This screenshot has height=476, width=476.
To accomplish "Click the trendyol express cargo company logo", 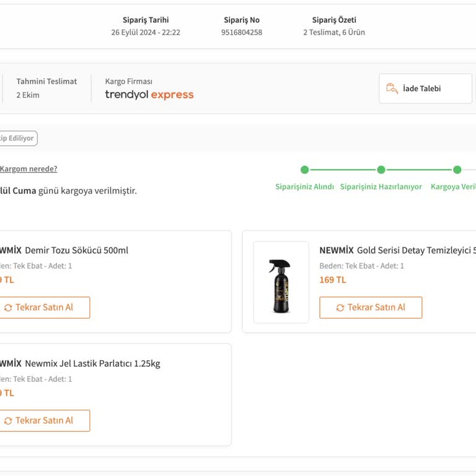I will [x=149, y=95].
